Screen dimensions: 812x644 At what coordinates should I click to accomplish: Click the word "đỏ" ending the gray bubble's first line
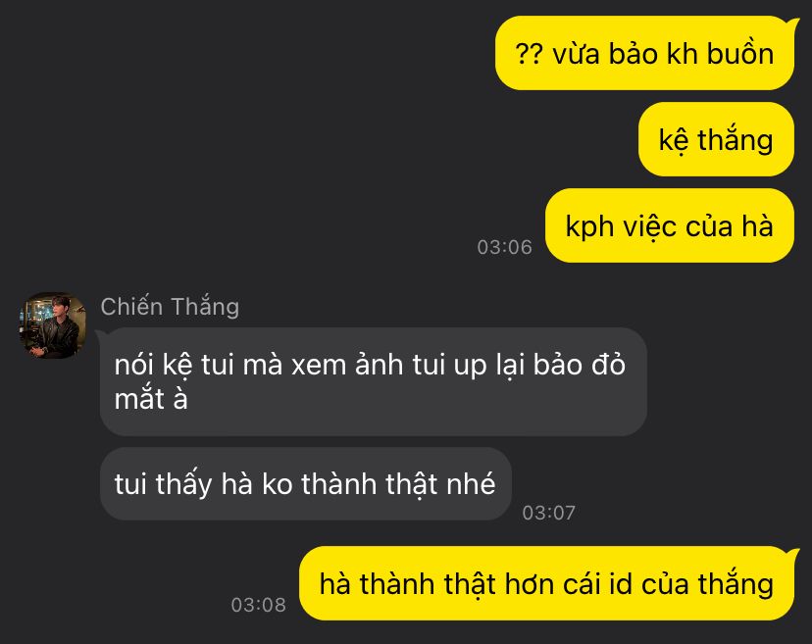click(609, 364)
